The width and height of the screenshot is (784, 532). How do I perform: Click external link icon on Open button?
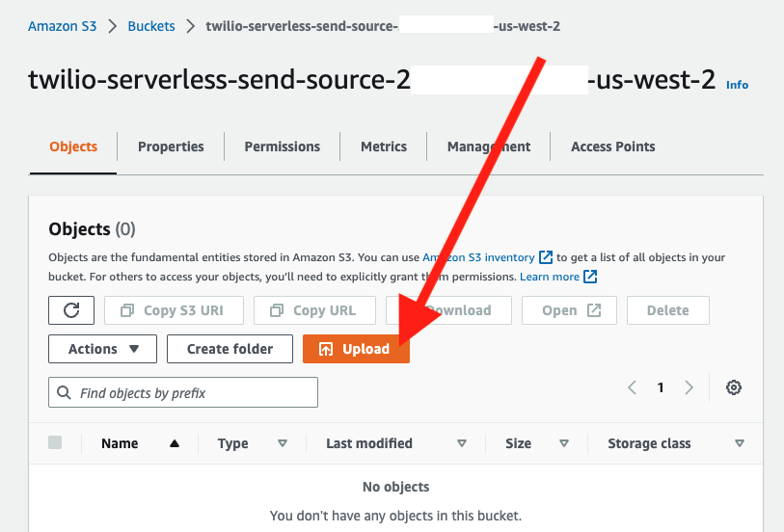point(594,310)
